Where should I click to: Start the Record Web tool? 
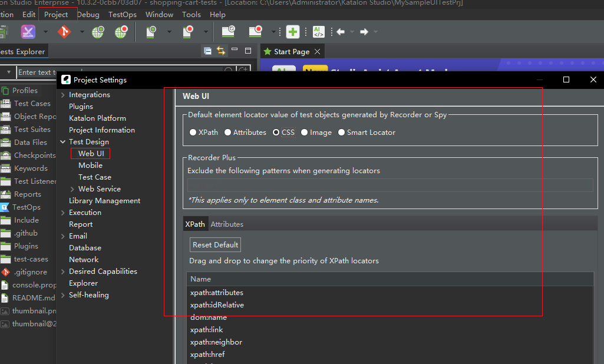(121, 32)
